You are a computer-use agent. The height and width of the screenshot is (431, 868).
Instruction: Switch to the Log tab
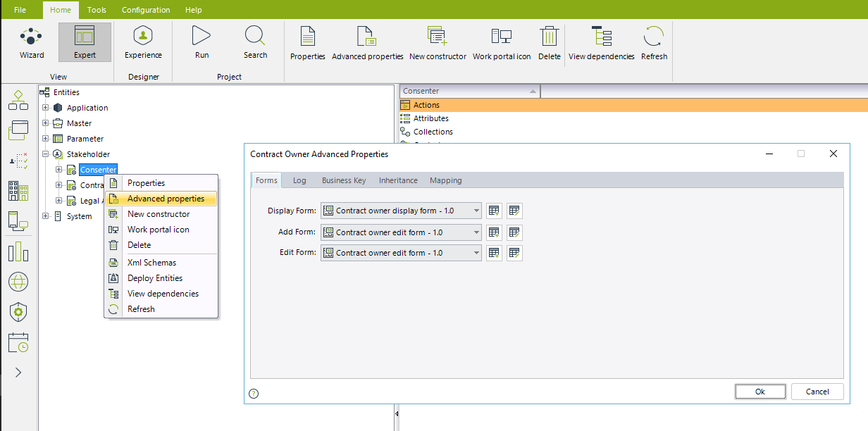pyautogui.click(x=299, y=180)
